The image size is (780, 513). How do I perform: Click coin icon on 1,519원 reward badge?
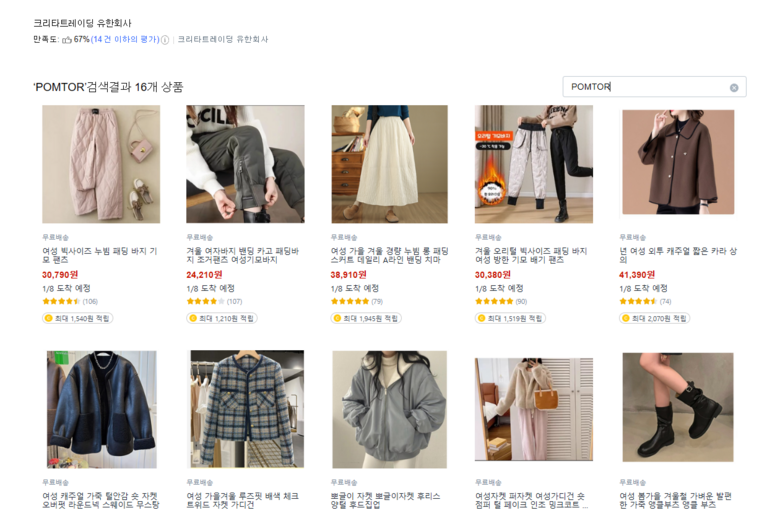click(481, 318)
